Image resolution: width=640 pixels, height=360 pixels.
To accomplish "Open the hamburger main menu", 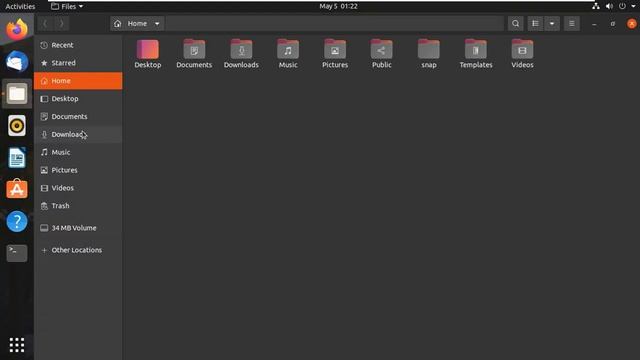I will pos(571,24).
